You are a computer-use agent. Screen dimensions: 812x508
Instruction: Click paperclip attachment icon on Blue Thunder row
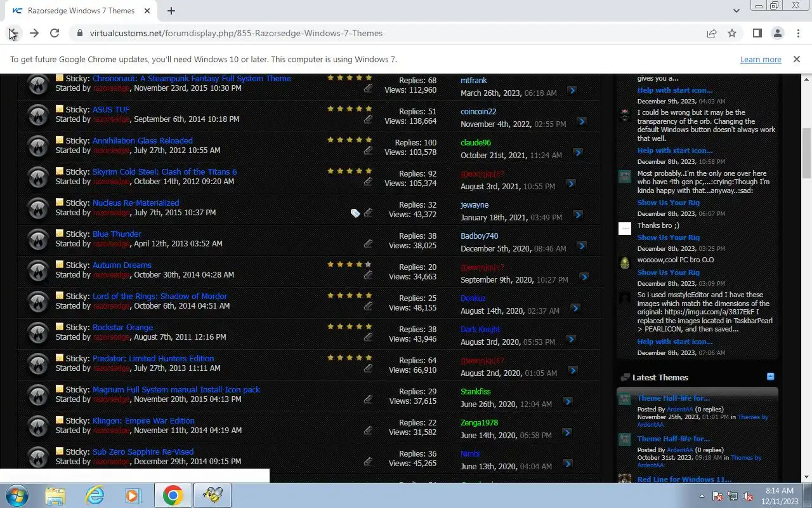368,244
